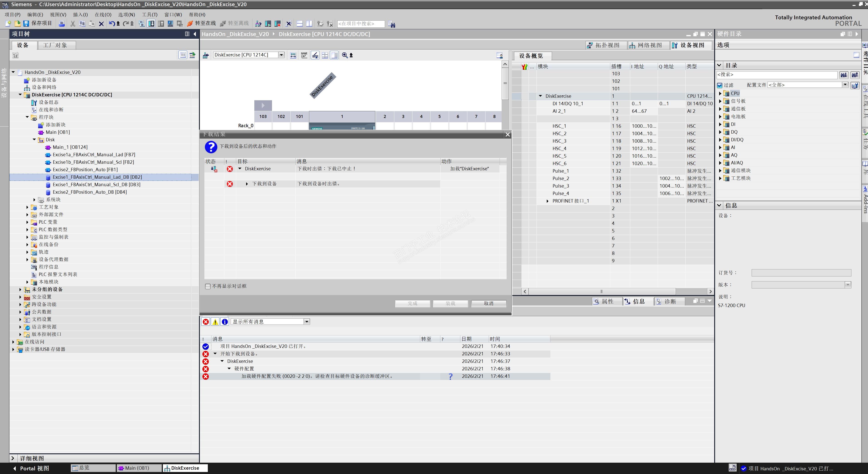
Task: Open the Online (在线) menu
Action: point(103,15)
